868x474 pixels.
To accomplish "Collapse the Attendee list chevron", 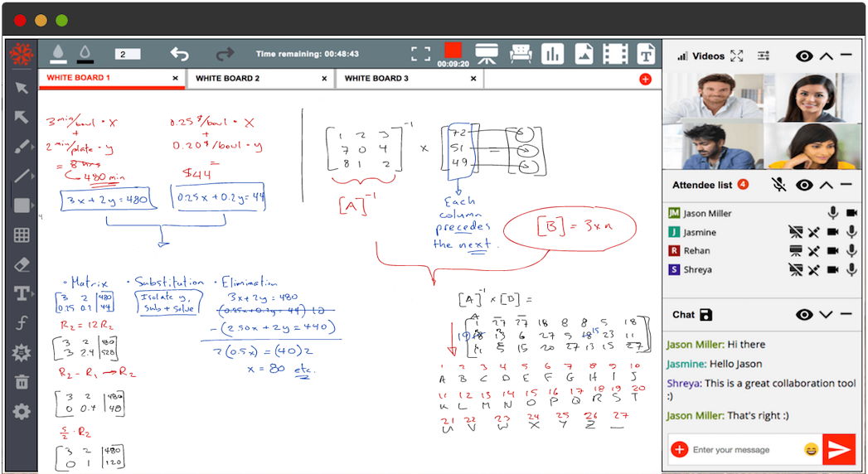I will (x=826, y=185).
